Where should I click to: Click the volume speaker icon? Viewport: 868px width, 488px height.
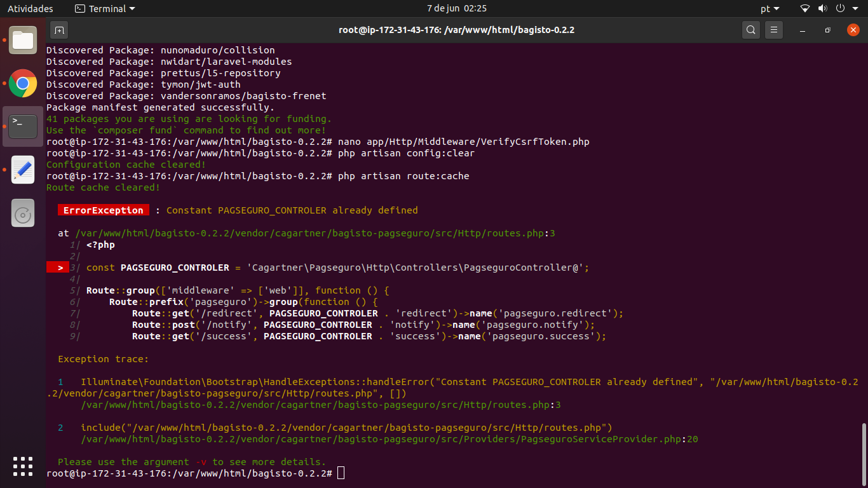pos(822,9)
